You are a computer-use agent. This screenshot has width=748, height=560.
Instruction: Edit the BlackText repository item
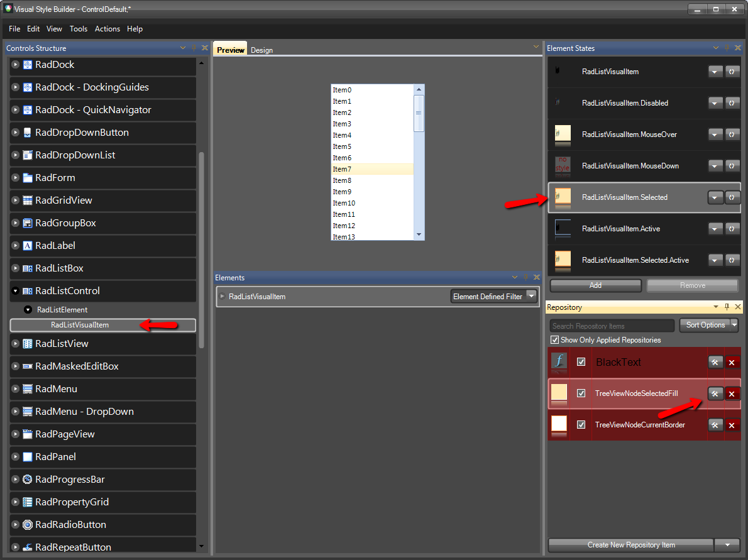715,363
